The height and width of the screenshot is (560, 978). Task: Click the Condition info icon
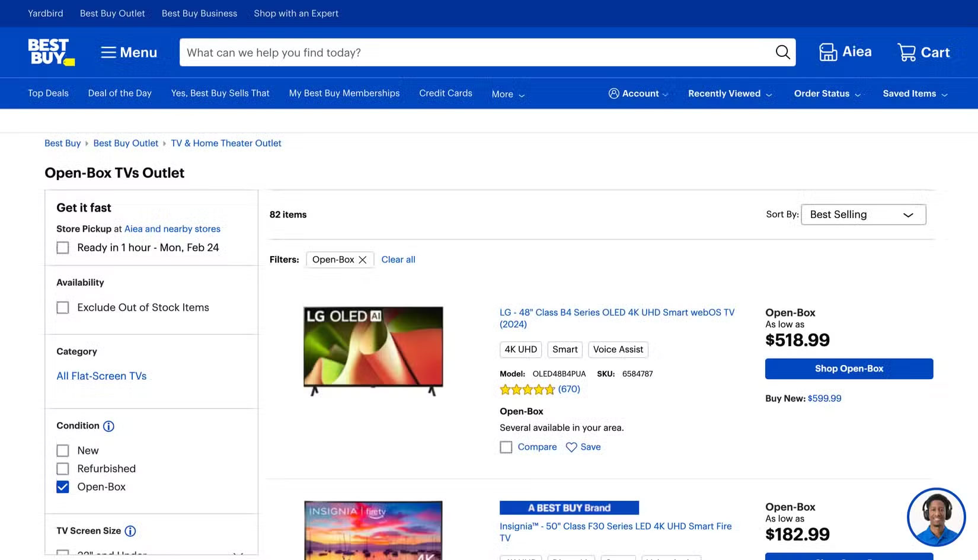coord(108,425)
